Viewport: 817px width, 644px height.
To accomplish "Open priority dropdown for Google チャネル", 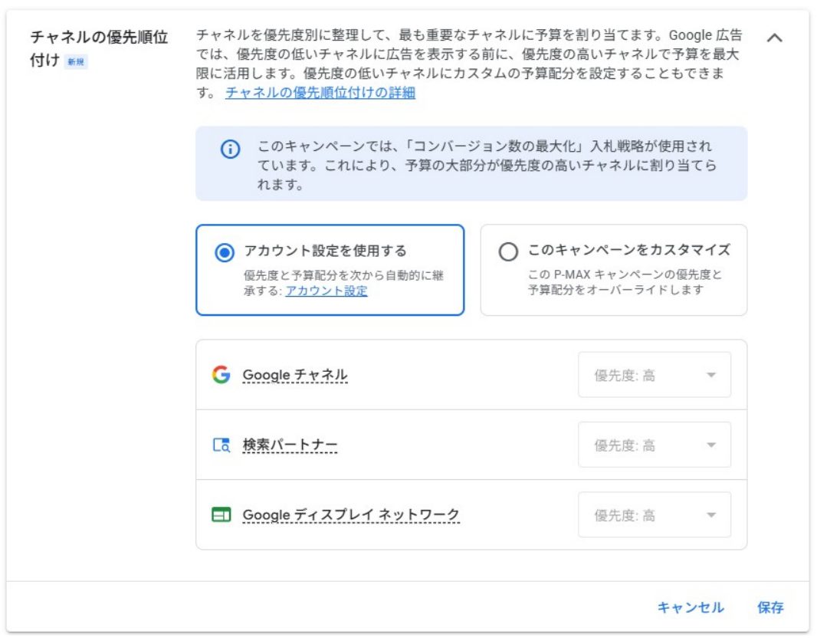I will [655, 375].
